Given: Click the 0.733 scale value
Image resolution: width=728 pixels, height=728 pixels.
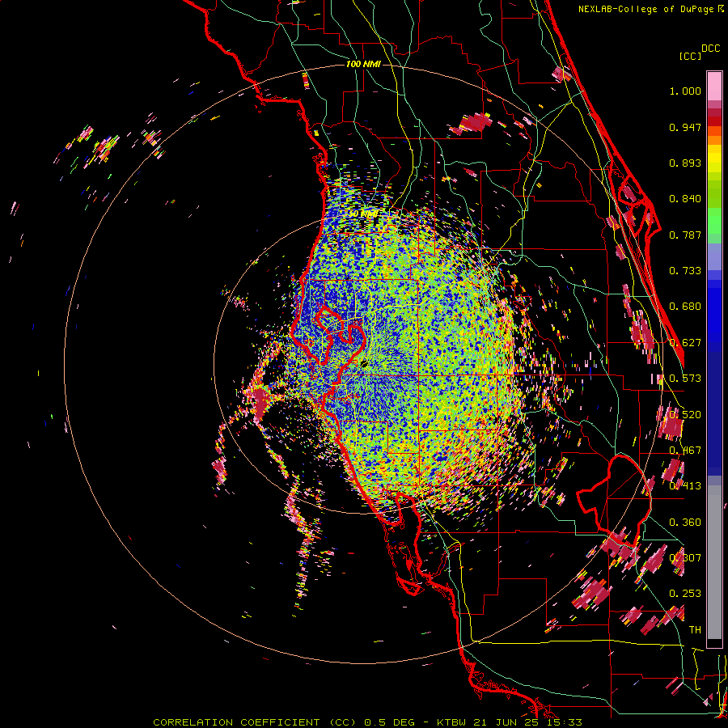Looking at the screenshot, I should pos(685,271).
